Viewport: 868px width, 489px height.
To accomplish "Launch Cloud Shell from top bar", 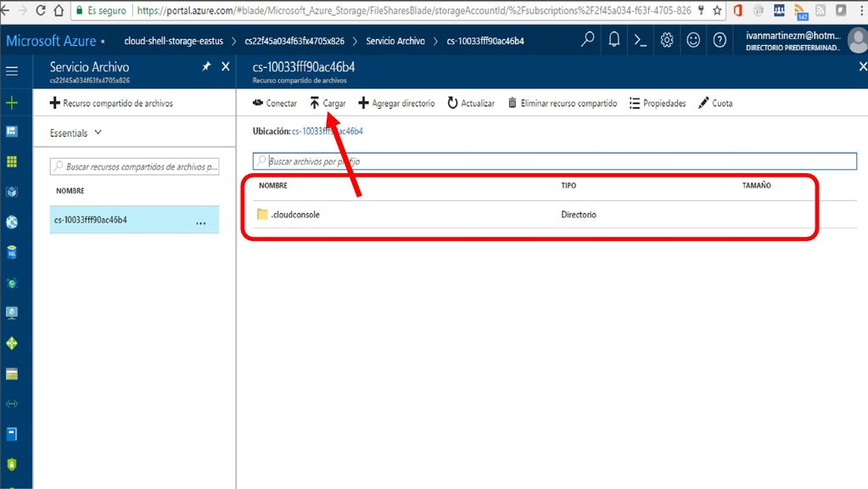I will point(641,40).
